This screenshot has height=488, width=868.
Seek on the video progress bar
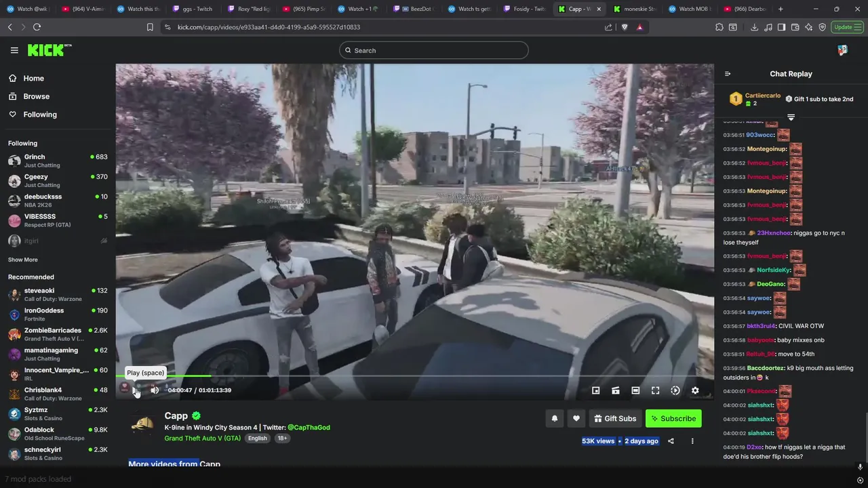(x=414, y=375)
